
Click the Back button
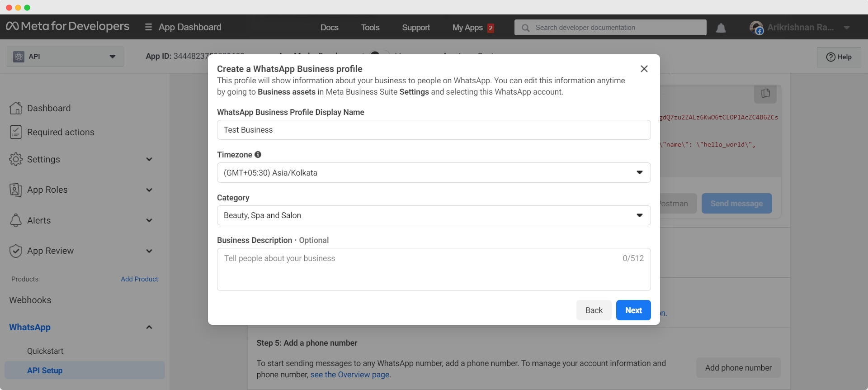594,310
